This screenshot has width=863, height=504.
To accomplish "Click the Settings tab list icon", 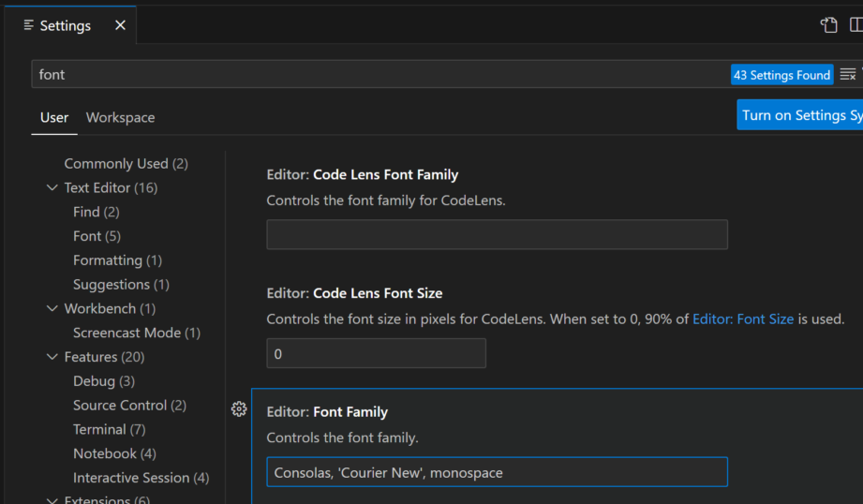I will (28, 25).
